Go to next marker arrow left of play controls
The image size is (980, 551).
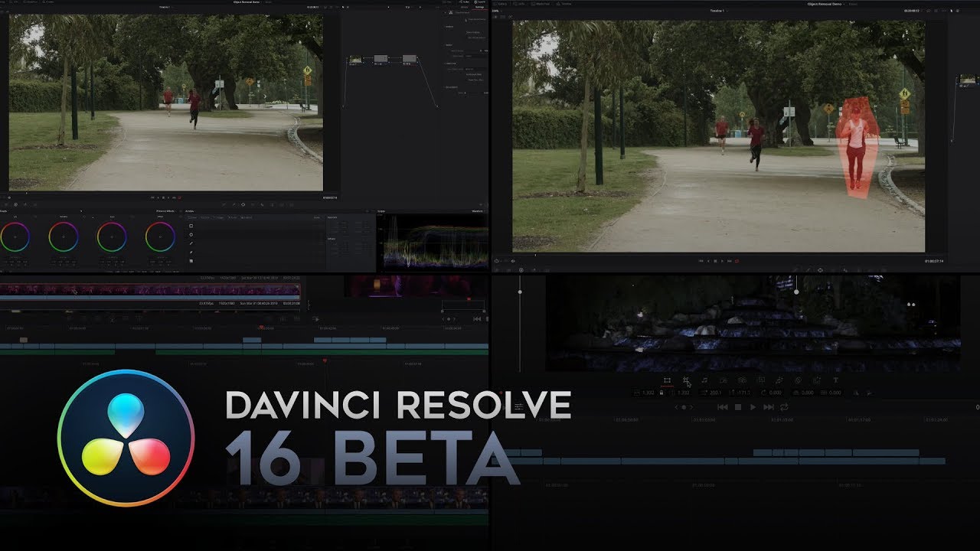coord(691,407)
